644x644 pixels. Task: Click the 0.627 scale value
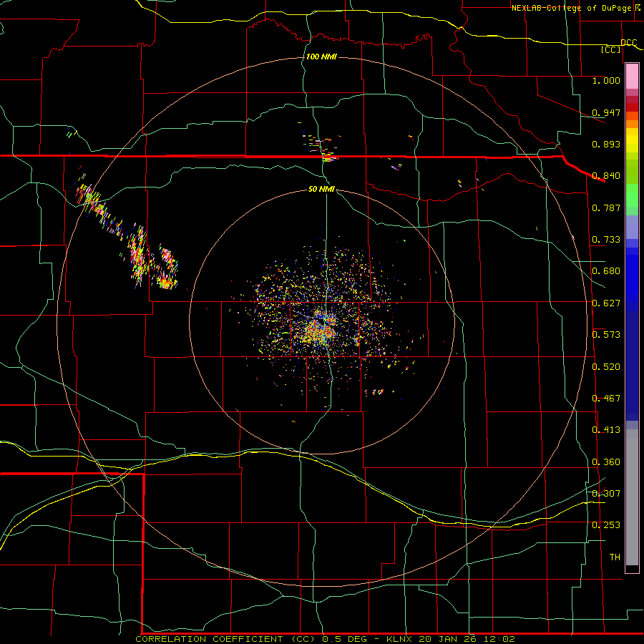point(606,303)
